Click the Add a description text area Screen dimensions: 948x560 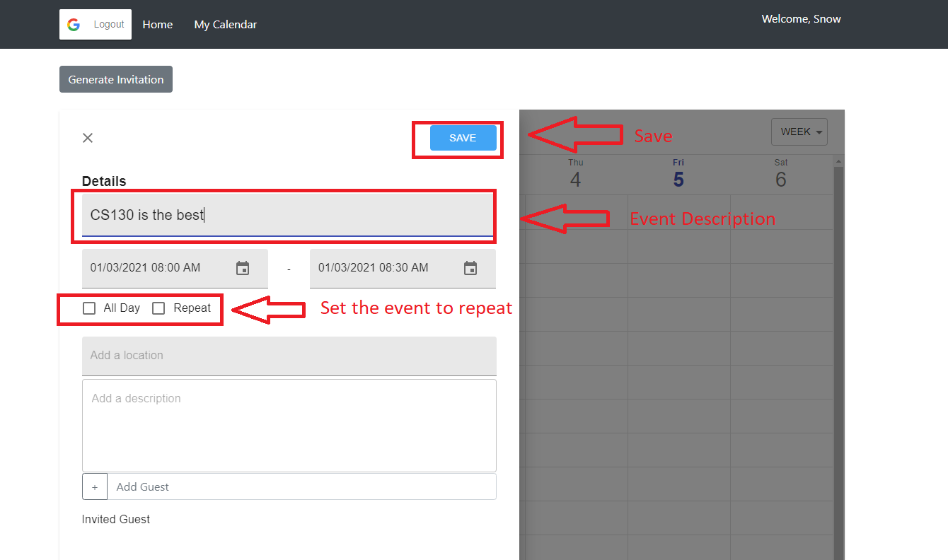289,424
